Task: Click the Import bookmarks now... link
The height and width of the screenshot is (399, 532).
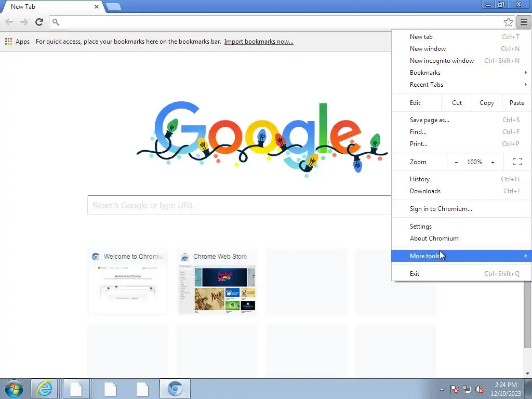Action: (259, 42)
